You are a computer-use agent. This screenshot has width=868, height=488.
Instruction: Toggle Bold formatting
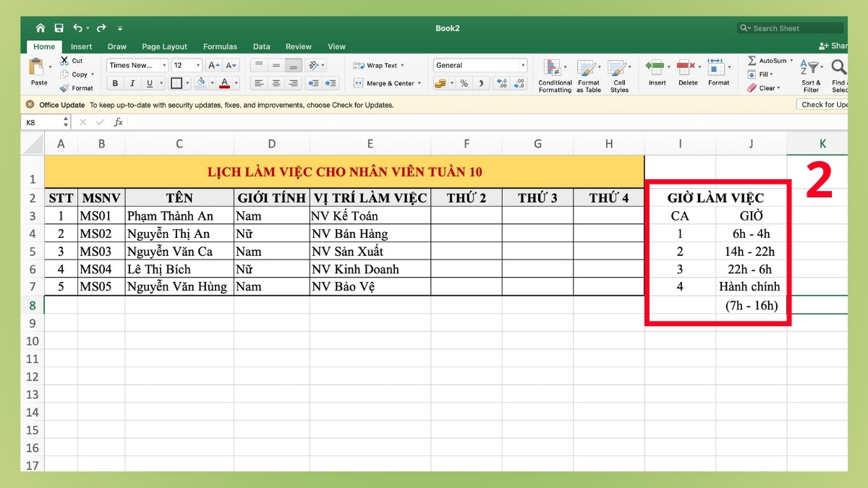(114, 82)
